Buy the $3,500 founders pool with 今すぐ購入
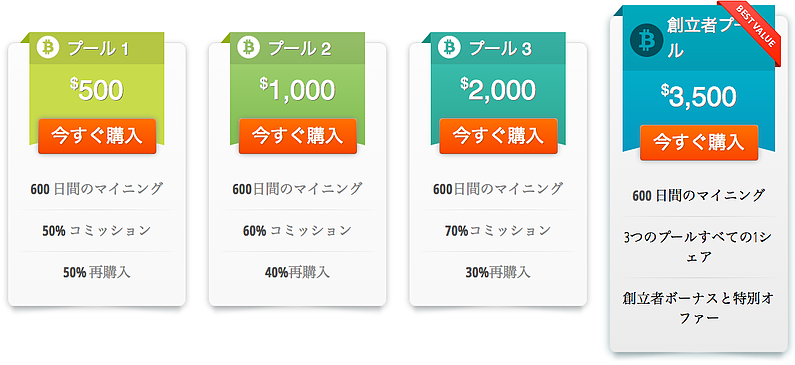Viewport: 795px width, 365px height. point(699,143)
